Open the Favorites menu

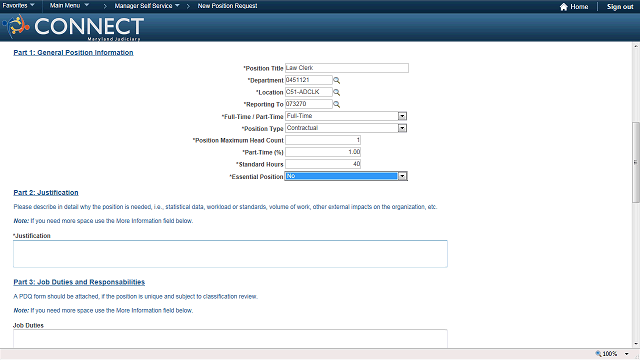[18, 6]
